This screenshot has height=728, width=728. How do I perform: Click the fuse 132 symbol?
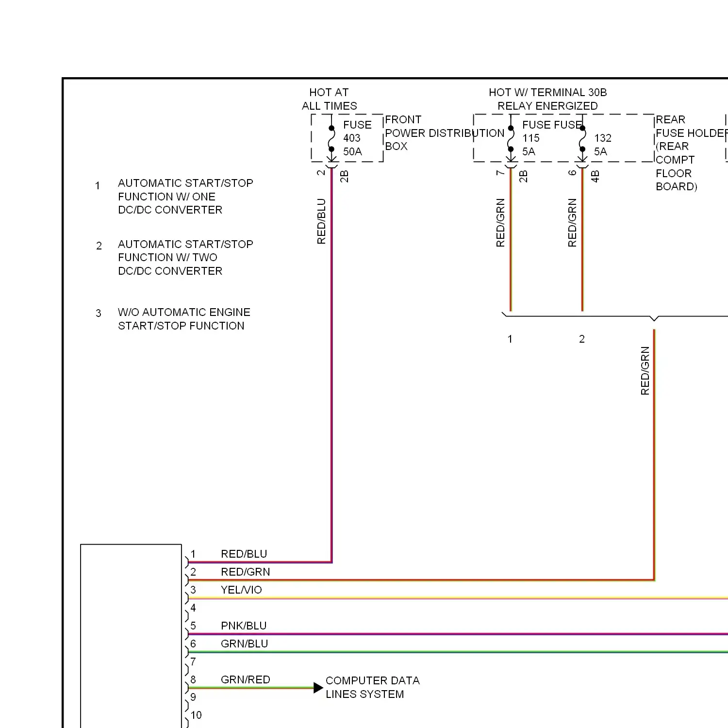(582, 139)
